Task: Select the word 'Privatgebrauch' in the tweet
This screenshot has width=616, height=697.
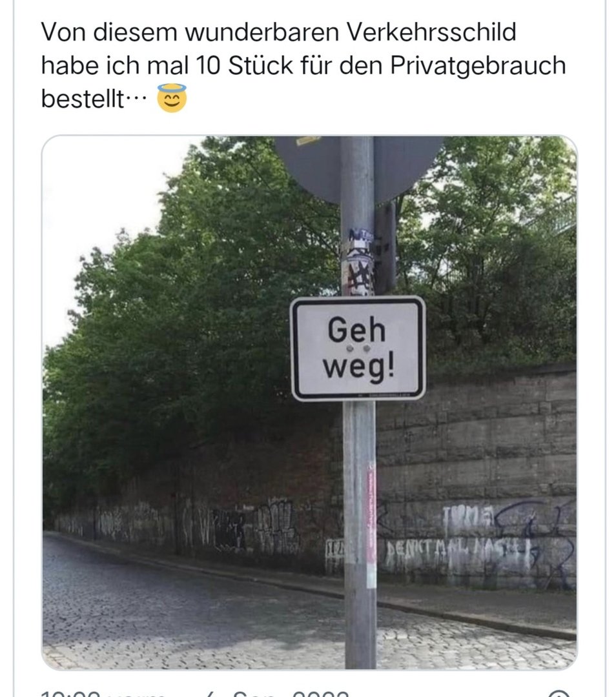Action: tap(478, 65)
